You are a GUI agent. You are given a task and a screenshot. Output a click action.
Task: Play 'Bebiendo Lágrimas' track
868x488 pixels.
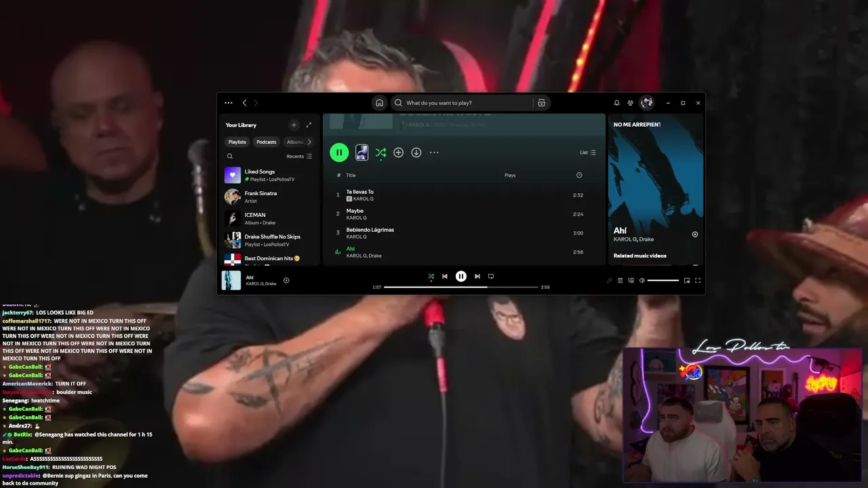click(x=464, y=233)
